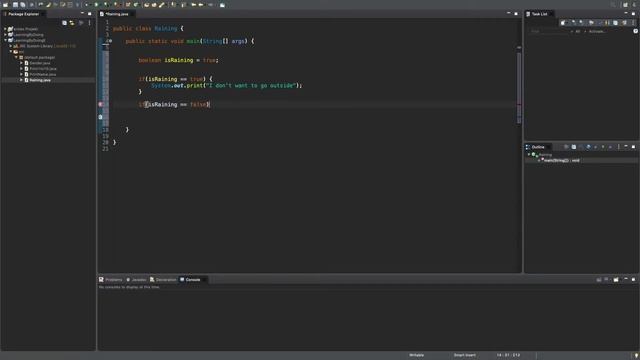
Task: Minimize the Console panel
Action: [626, 279]
